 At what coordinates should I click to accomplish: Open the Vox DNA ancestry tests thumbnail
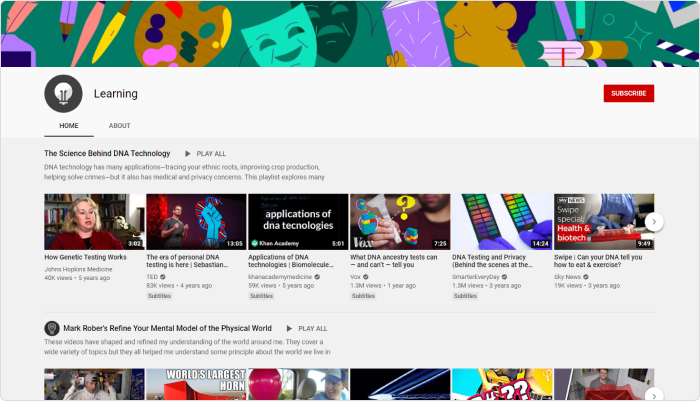(400, 221)
